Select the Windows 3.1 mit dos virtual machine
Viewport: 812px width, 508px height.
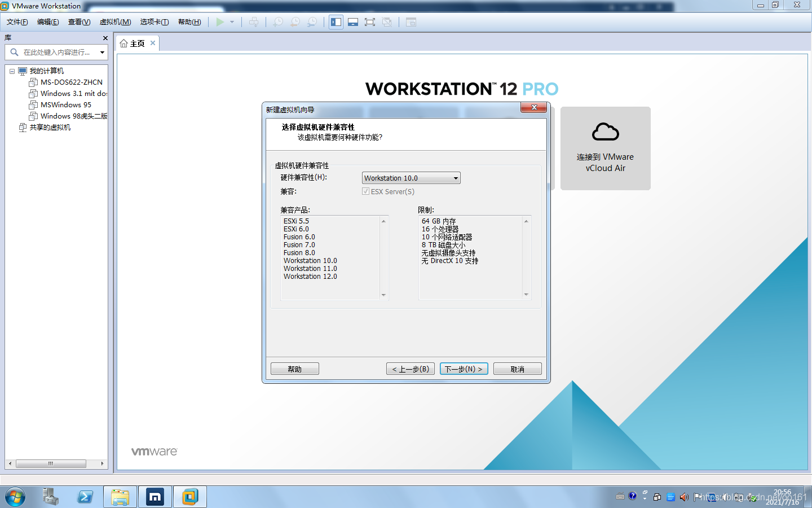point(74,94)
